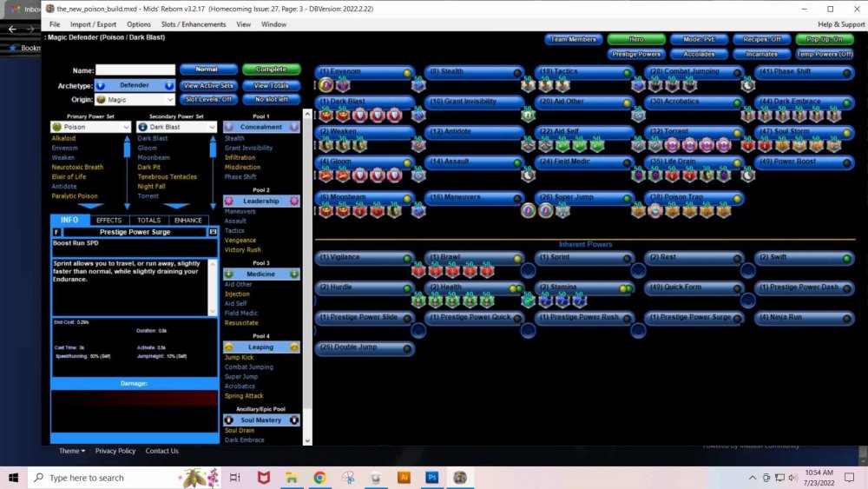Toggle the Recipes: Off button
868x489 pixels.
tap(761, 40)
